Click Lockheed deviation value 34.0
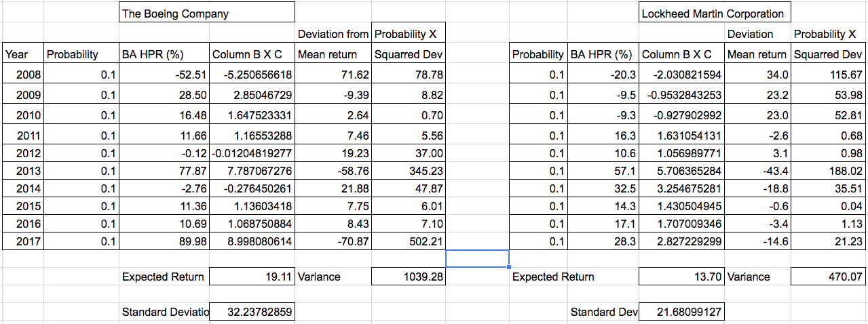This screenshot has height=324, width=868. click(757, 75)
